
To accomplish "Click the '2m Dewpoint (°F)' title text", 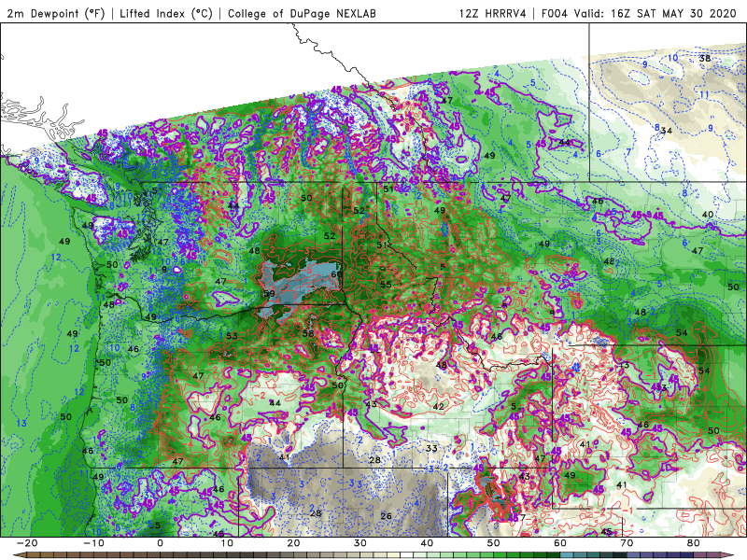I will 56,14.
